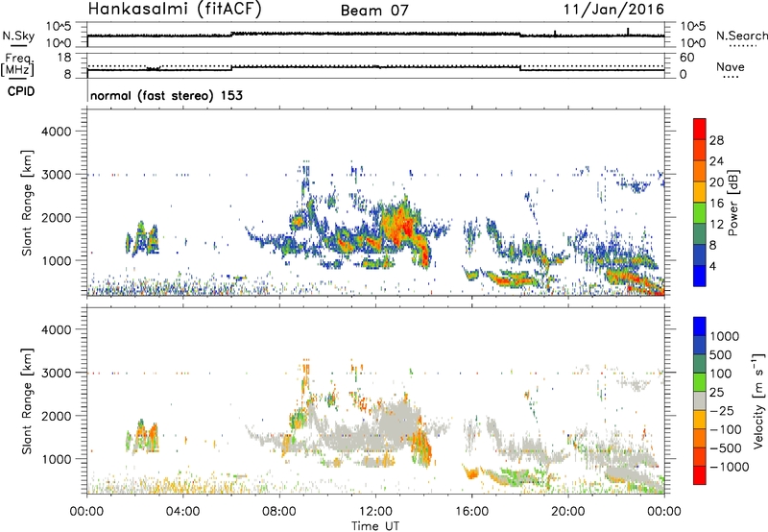This screenshot has width=768, height=532.
Task: Click the "500" Velocity colorbar tick
Action: pos(721,354)
